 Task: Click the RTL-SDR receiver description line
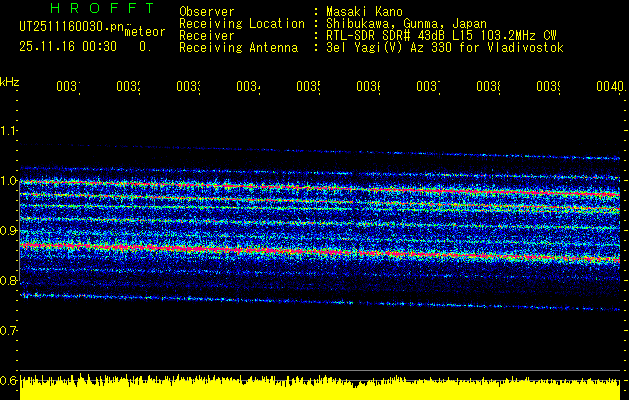[441, 36]
